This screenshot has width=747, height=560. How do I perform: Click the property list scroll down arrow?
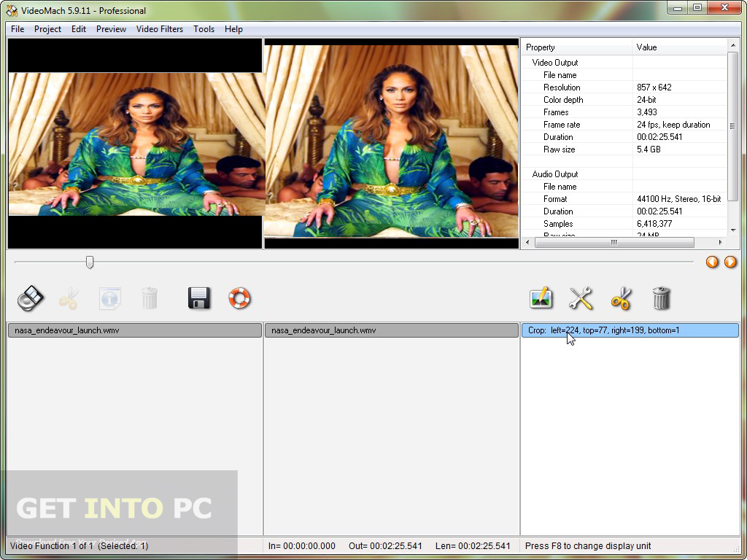(x=732, y=230)
